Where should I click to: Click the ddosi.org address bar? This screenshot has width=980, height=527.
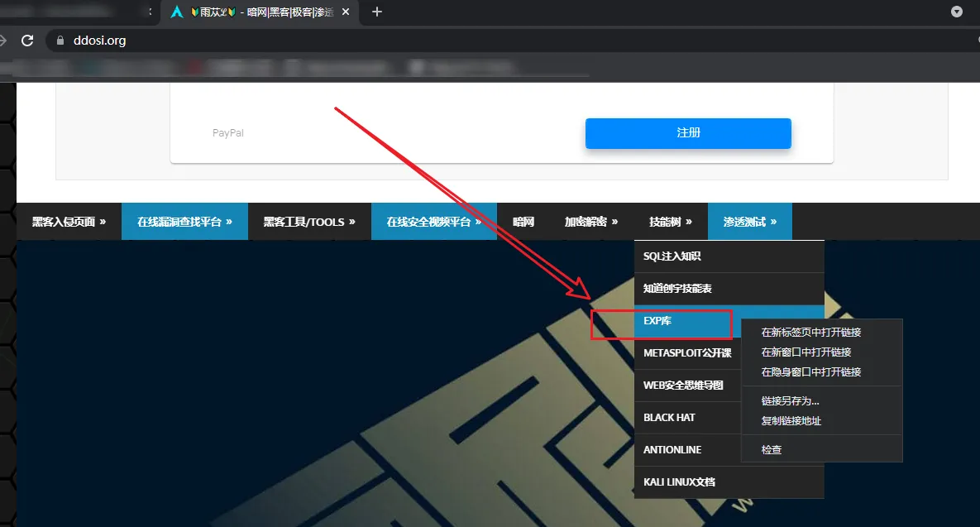pos(513,41)
